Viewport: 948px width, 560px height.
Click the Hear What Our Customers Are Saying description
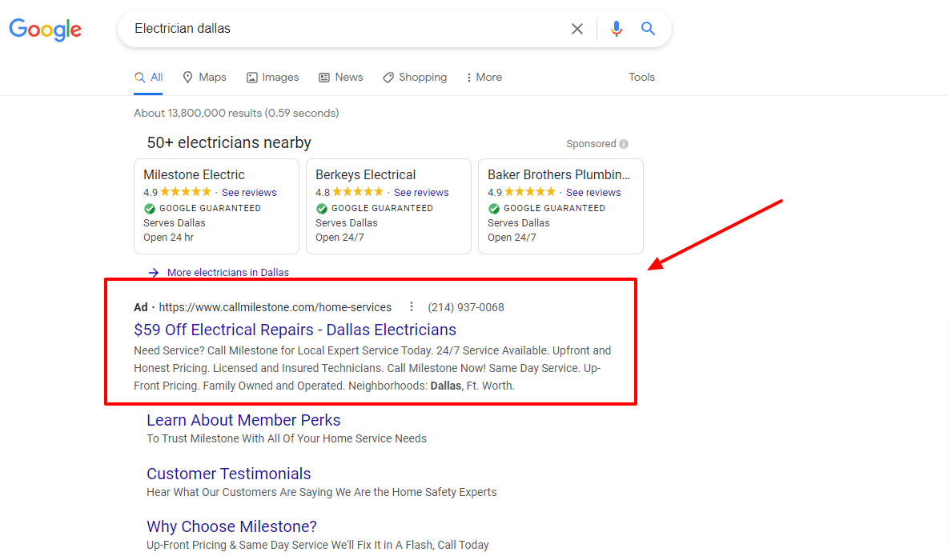coord(322,492)
